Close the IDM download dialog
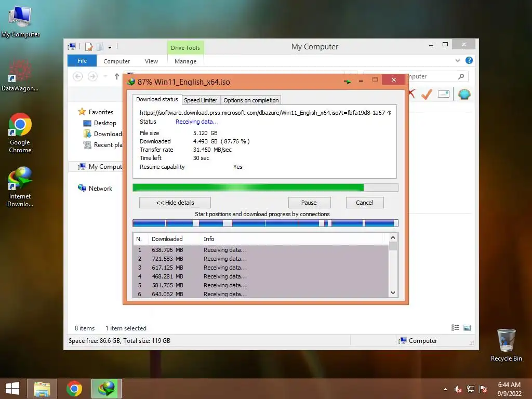Image resolution: width=532 pixels, height=399 pixels. point(394,79)
